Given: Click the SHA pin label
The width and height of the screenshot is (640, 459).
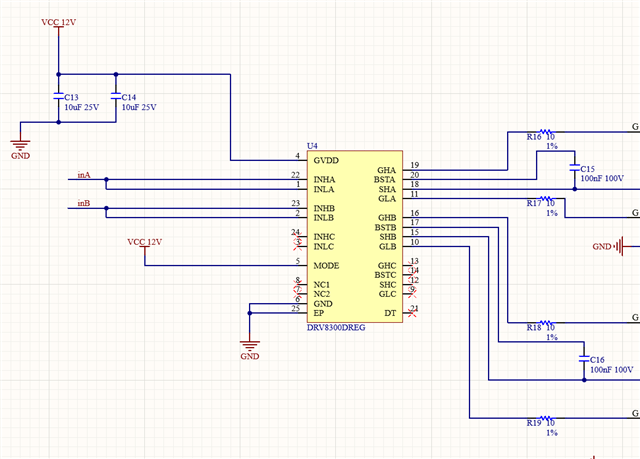Looking at the screenshot, I should pyautogui.click(x=387, y=189).
